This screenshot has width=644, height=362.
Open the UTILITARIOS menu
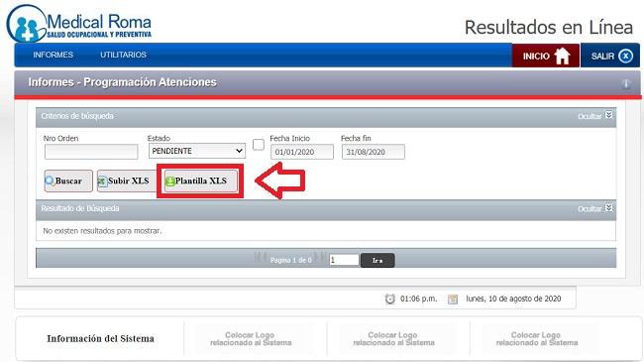(x=123, y=55)
